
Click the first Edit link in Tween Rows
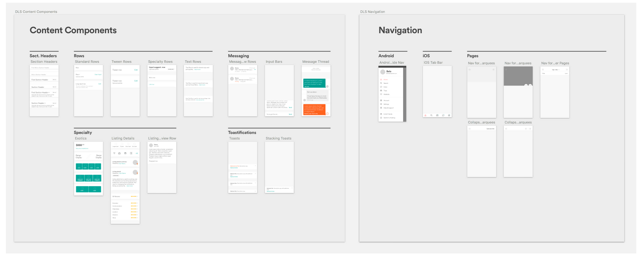136,70
